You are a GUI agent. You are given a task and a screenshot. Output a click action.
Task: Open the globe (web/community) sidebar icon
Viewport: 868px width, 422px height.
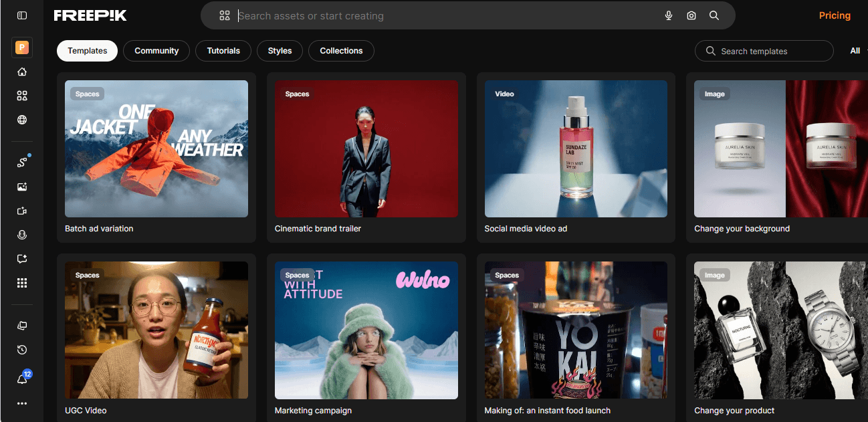click(x=21, y=120)
